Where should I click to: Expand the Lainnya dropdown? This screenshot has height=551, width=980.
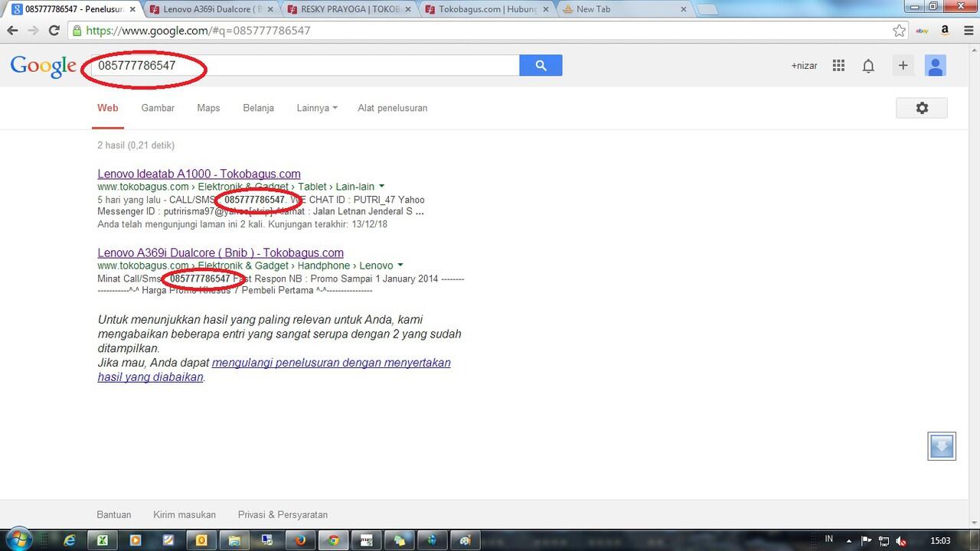317,108
